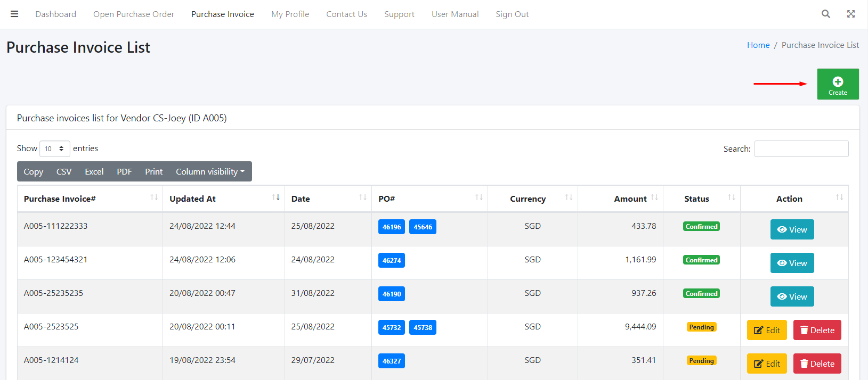View invoice A005-123454321
This screenshot has height=380, width=868.
coord(792,263)
